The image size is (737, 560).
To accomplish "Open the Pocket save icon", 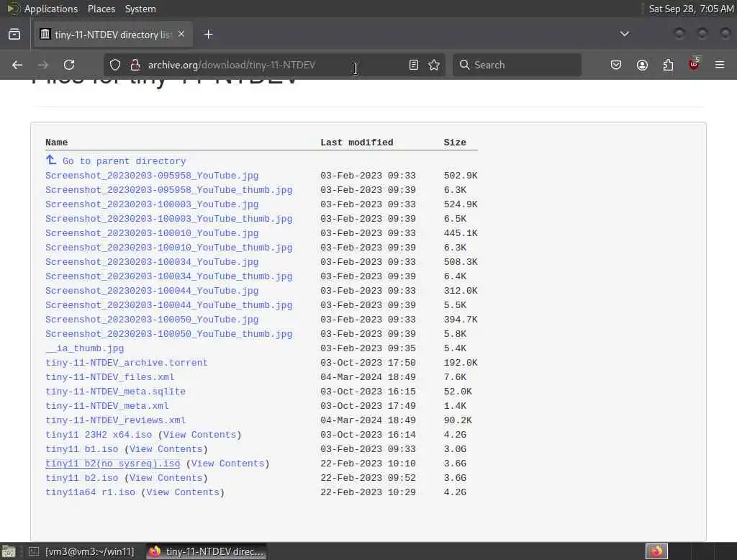I will point(616,65).
